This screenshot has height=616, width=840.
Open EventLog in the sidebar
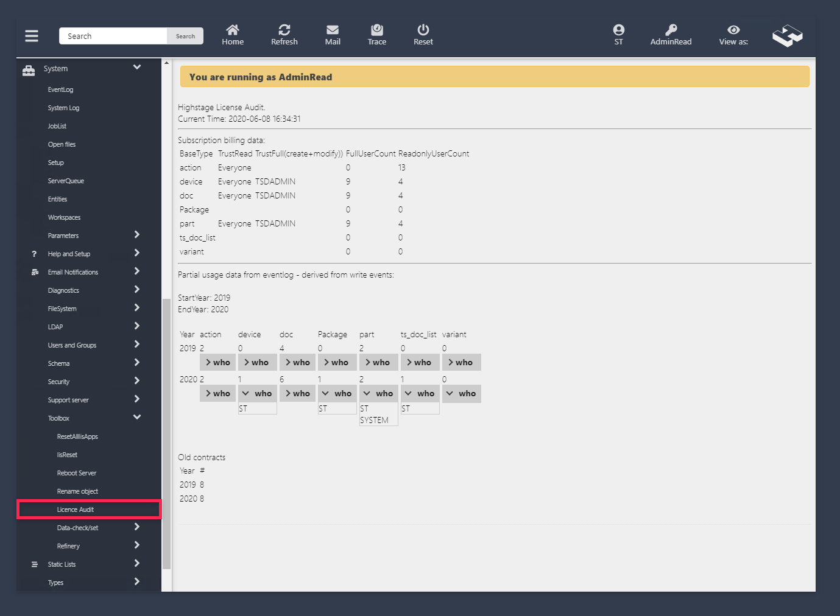click(60, 89)
